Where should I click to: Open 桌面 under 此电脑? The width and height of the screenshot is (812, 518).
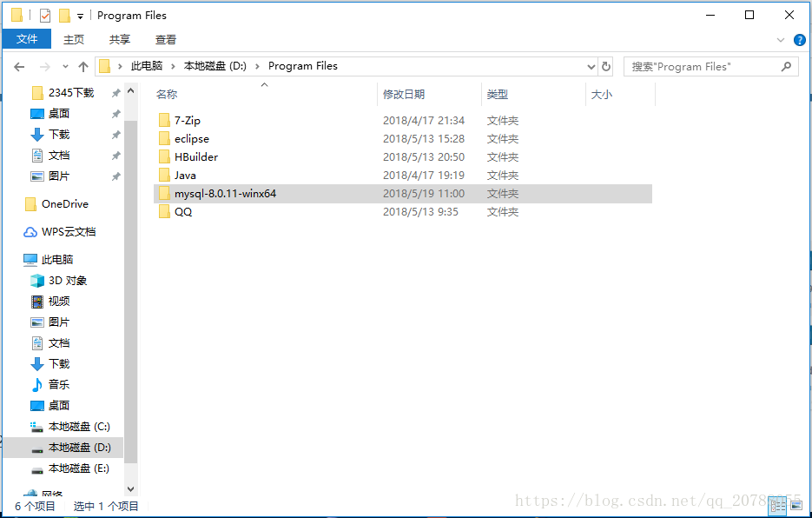click(x=58, y=406)
